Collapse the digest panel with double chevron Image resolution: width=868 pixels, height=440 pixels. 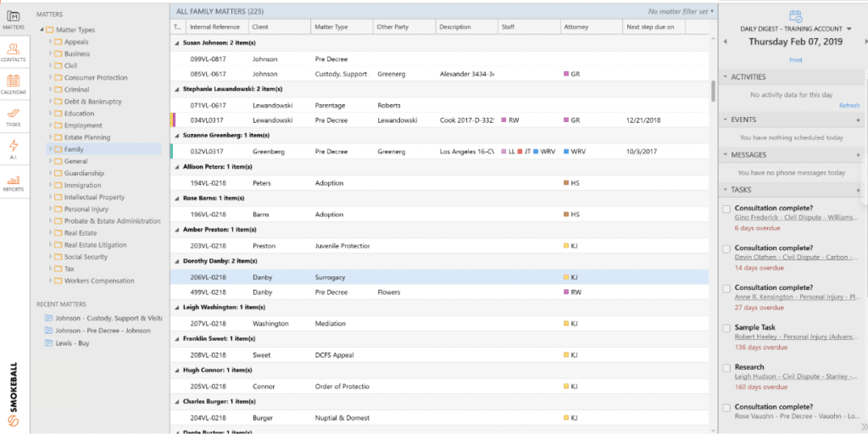point(864,426)
